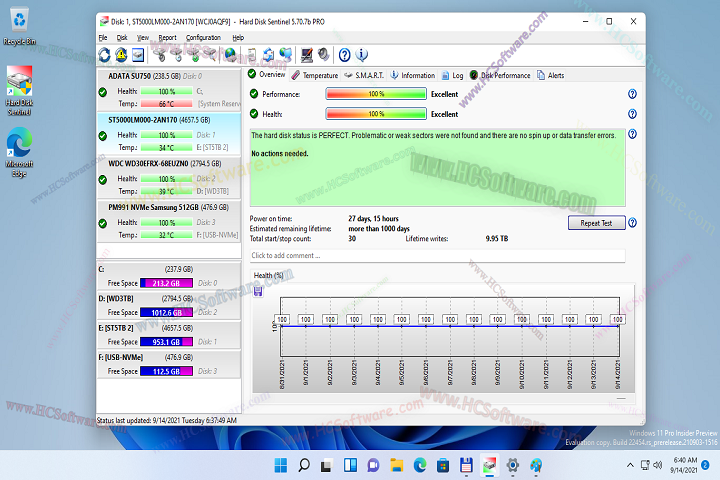
Task: Switch to the Information tab
Action: coord(412,75)
